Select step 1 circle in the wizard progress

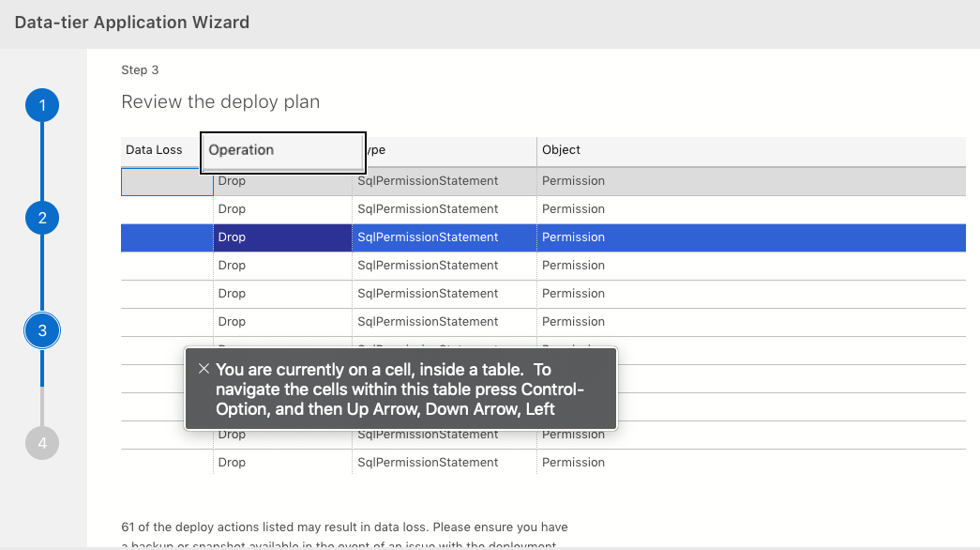[x=42, y=105]
